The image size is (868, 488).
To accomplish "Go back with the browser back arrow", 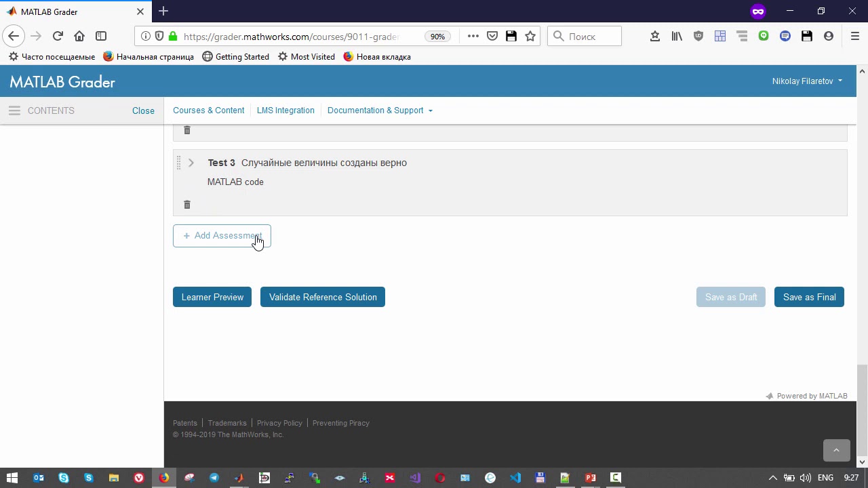I will (x=14, y=36).
